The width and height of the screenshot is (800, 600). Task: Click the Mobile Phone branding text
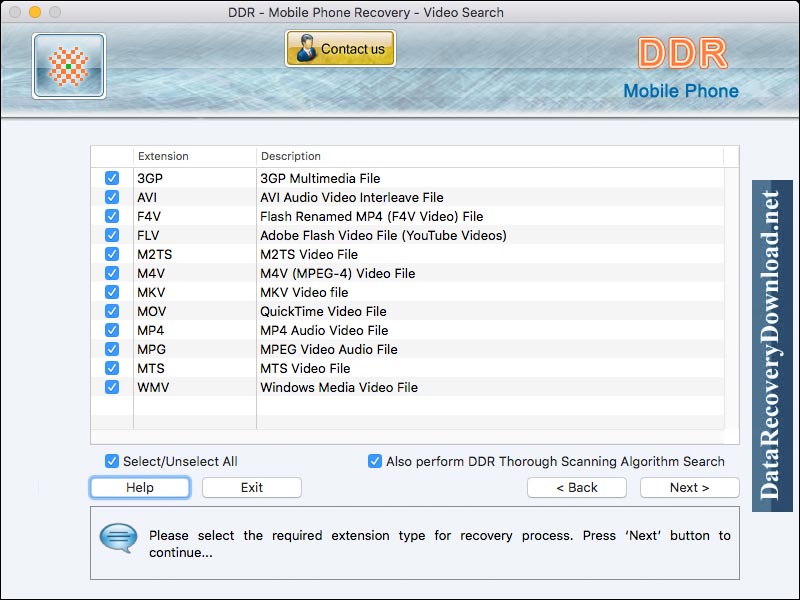681,90
